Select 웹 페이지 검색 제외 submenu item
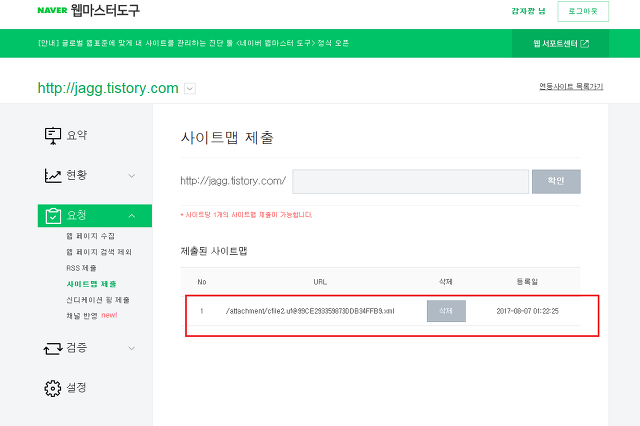The height and width of the screenshot is (426, 640). (99, 252)
